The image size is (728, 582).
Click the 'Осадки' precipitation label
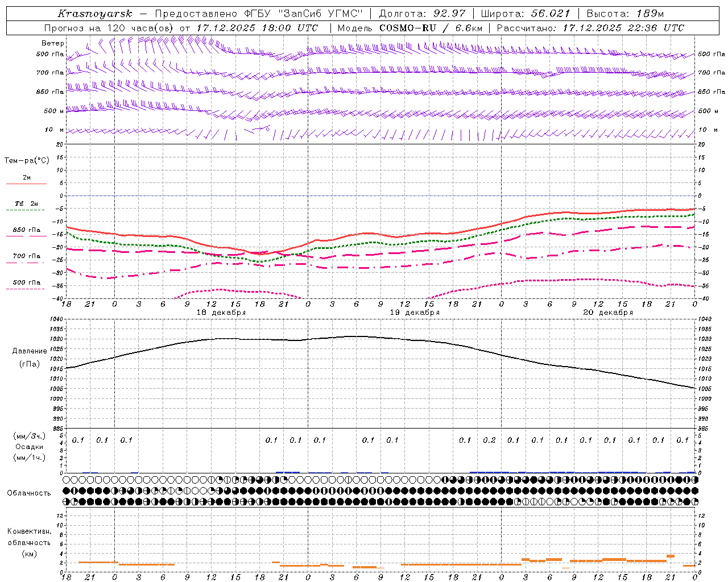click(30, 447)
